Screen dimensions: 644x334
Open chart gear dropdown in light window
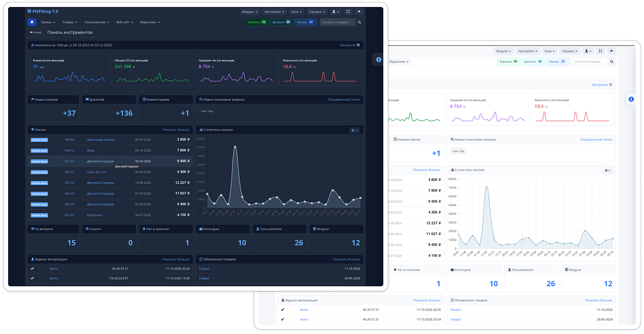coord(607,170)
